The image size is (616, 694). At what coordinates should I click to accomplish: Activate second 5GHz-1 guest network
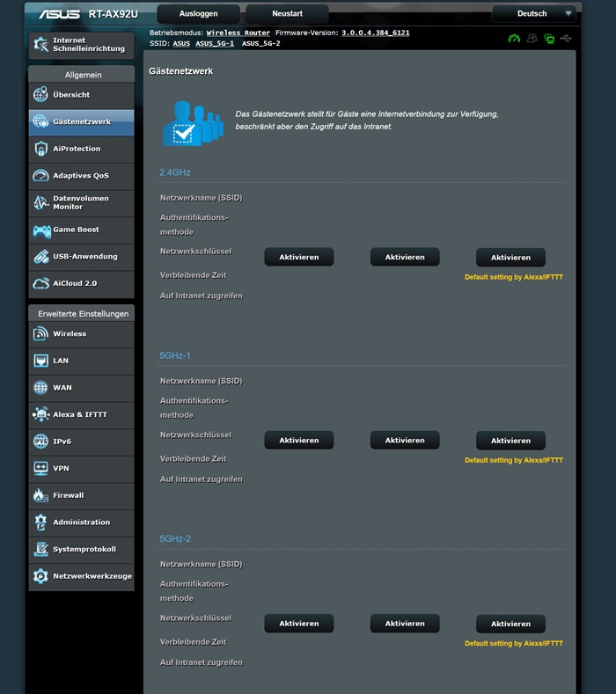[x=405, y=441]
